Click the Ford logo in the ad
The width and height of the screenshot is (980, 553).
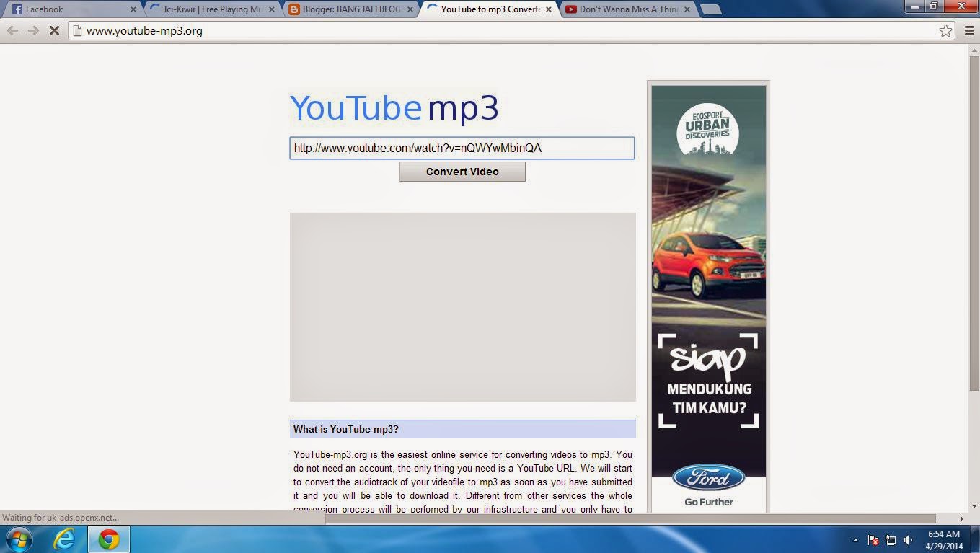point(709,479)
